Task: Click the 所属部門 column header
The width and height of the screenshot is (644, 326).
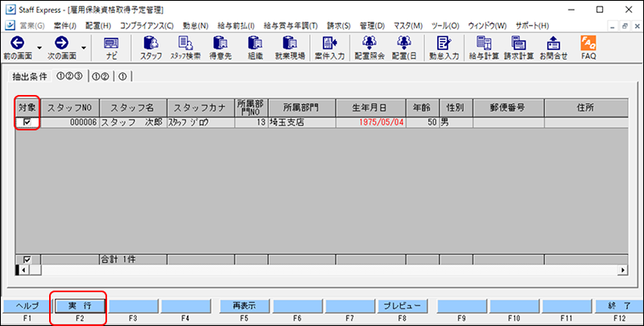Action: tap(301, 108)
